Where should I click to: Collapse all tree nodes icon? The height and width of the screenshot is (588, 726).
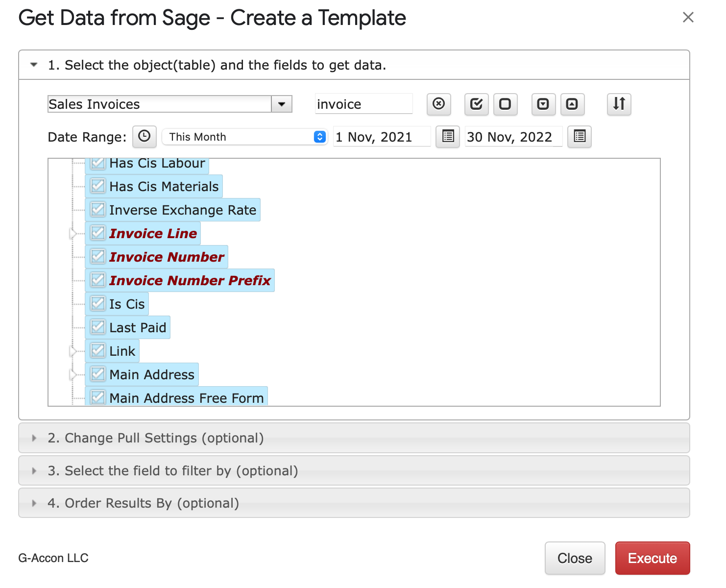click(x=572, y=104)
